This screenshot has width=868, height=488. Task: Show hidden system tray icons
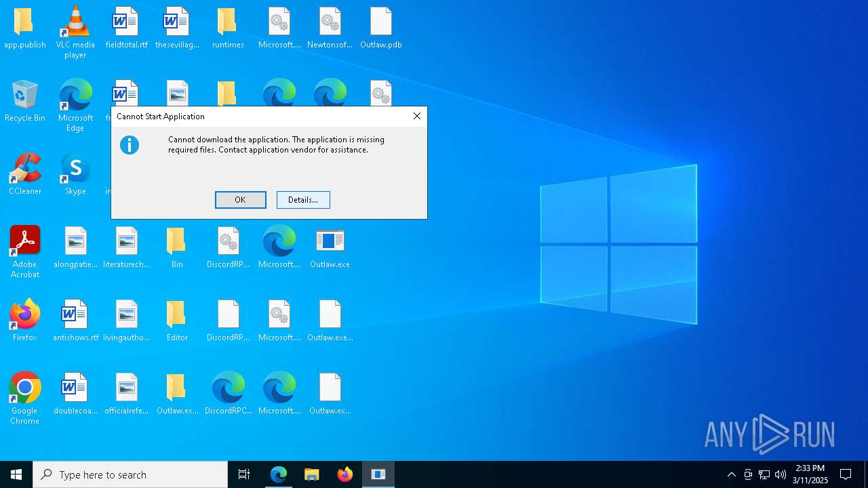click(731, 474)
